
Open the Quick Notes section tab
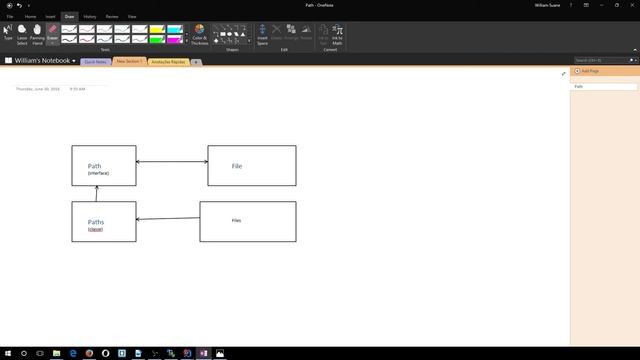pos(96,62)
